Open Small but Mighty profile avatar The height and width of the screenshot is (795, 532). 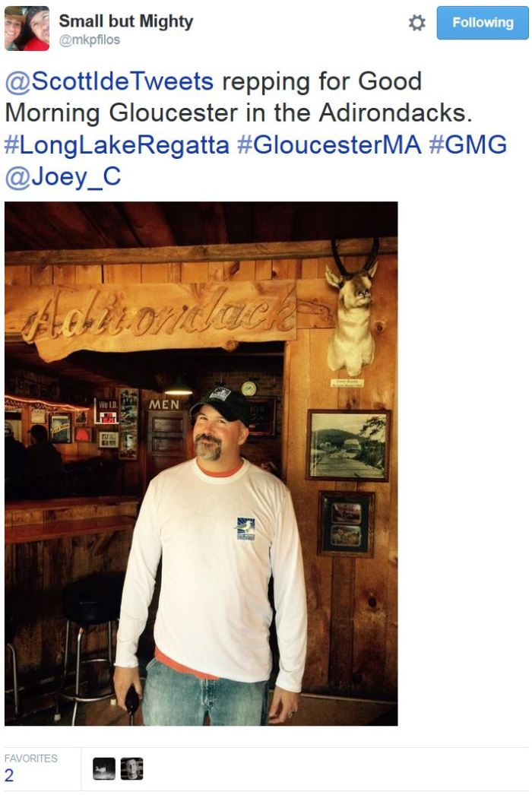point(27,28)
